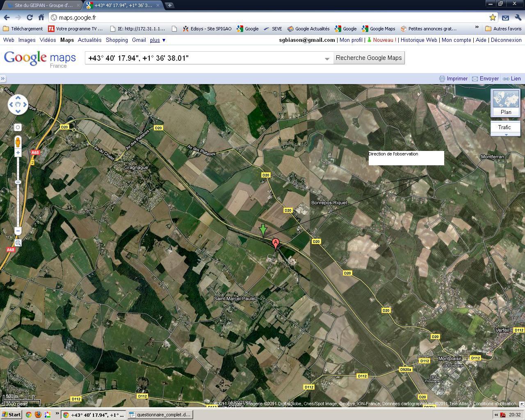Open the 'plus' more services dropdown
This screenshot has width=525, height=420.
[x=157, y=40]
